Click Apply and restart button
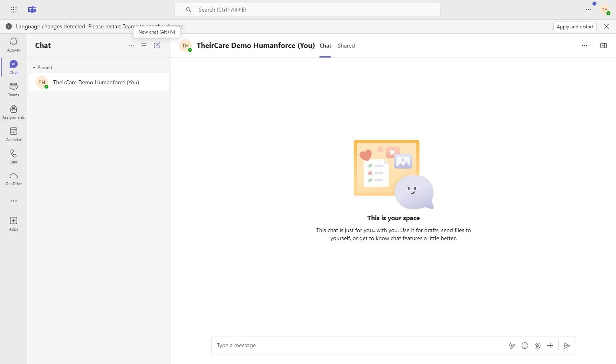This screenshot has height=364, width=616. [575, 26]
